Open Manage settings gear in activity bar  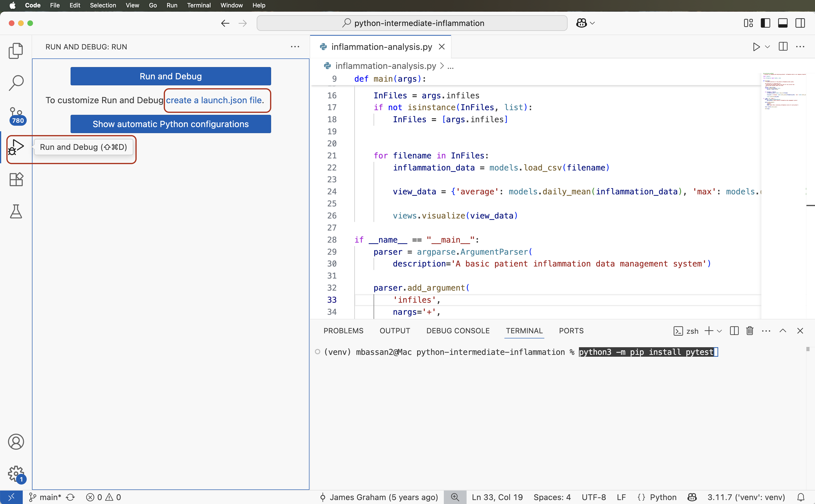(x=16, y=474)
